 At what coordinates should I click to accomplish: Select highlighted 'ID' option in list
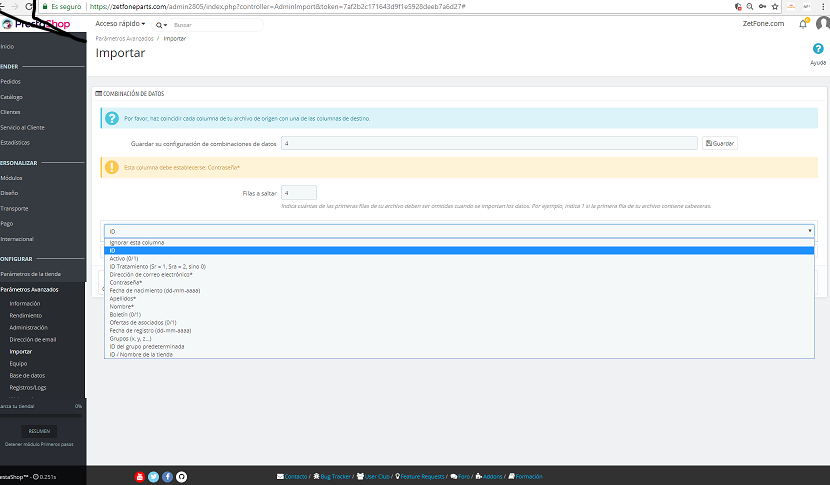459,250
